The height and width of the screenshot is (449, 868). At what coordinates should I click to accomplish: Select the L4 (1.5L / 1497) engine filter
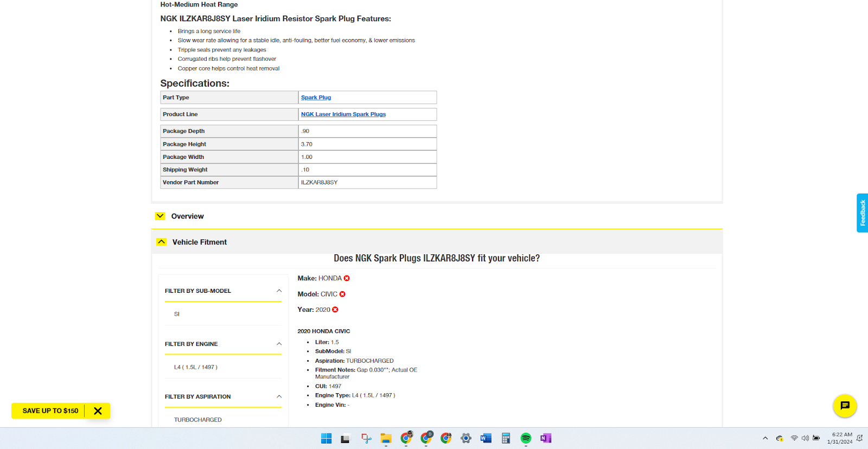coord(196,367)
